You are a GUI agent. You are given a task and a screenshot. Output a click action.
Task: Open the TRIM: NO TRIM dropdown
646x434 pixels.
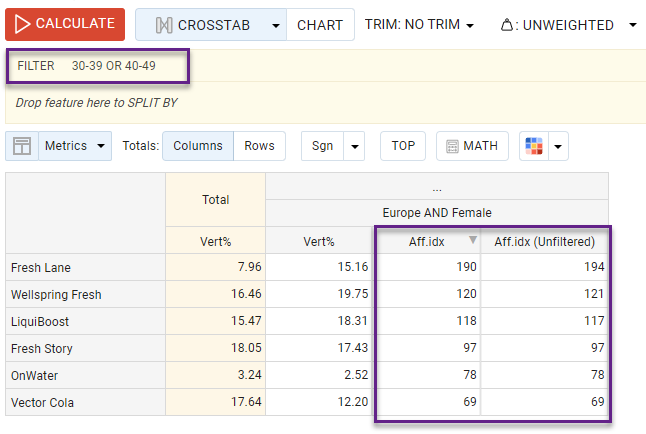coord(419,25)
